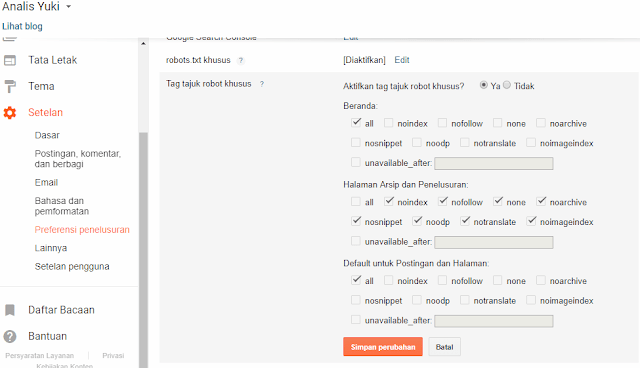Uncheck Halaman Arsip noindex checkbox
Viewport: 640px width, 368px height.
click(x=389, y=202)
